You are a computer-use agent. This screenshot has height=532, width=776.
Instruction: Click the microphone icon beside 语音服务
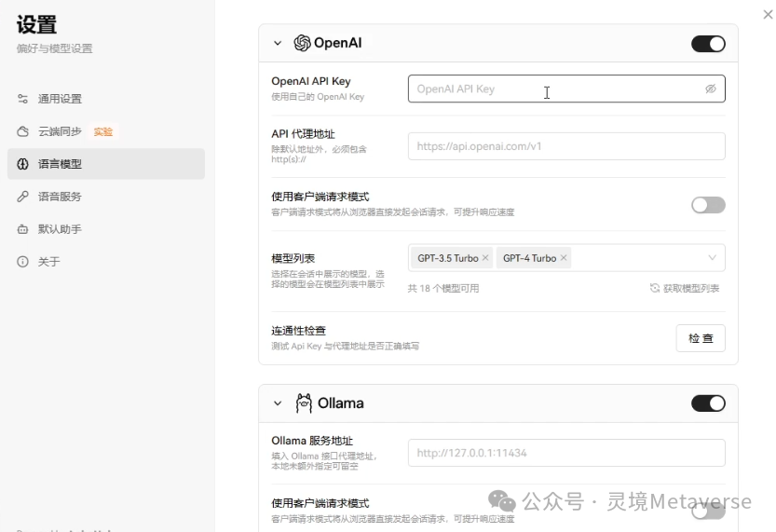[22, 197]
